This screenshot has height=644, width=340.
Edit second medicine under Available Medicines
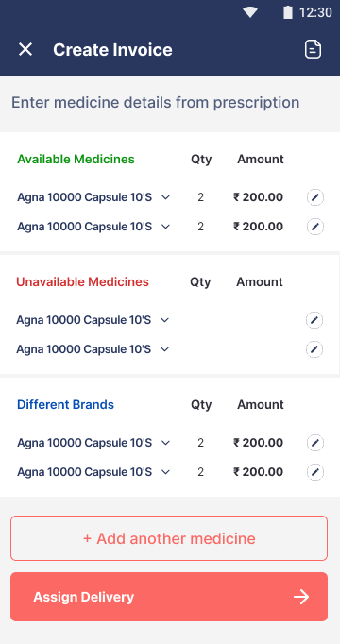point(315,227)
